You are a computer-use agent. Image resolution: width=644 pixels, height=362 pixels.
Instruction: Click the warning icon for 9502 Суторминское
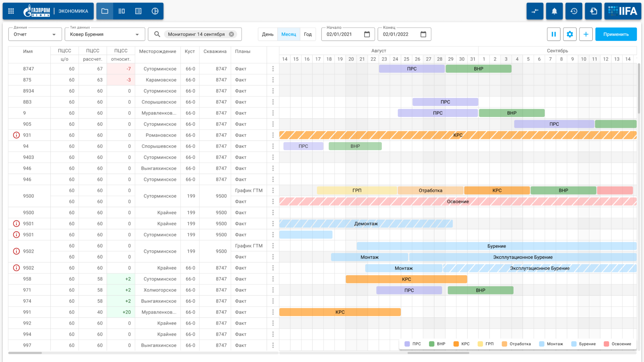pyautogui.click(x=16, y=251)
